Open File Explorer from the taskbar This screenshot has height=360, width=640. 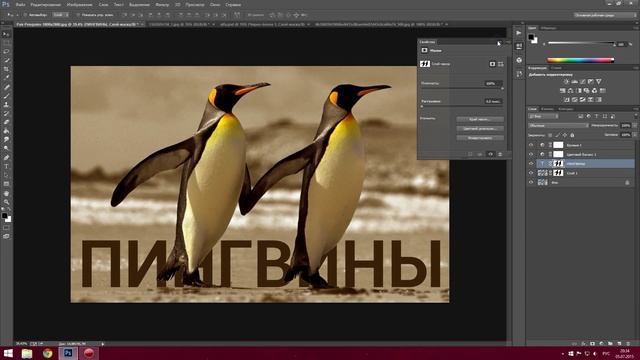tap(27, 353)
